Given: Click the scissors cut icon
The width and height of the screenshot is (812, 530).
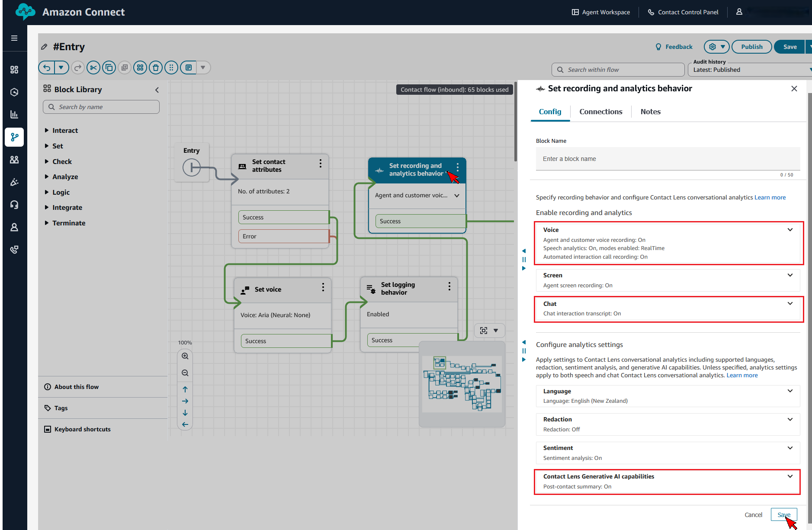Looking at the screenshot, I should (93, 67).
